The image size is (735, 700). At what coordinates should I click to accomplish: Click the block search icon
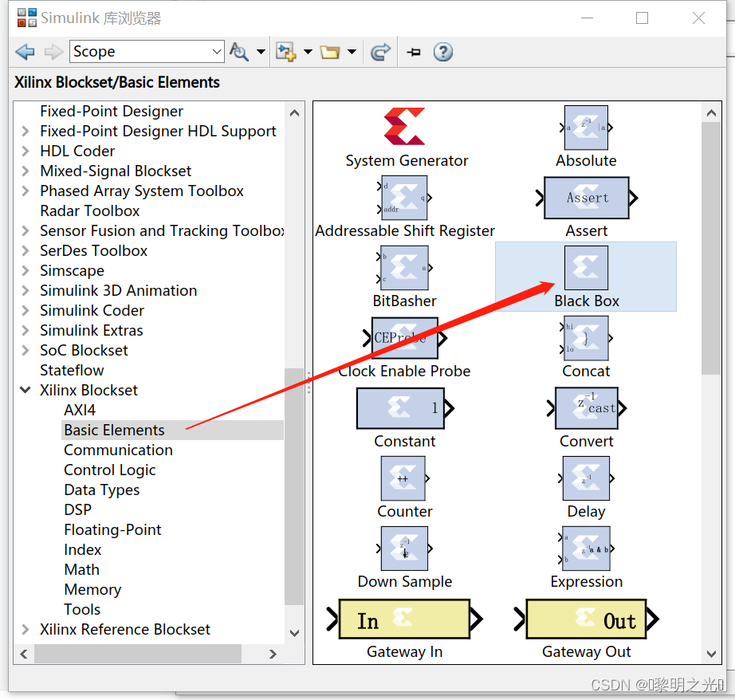238,52
